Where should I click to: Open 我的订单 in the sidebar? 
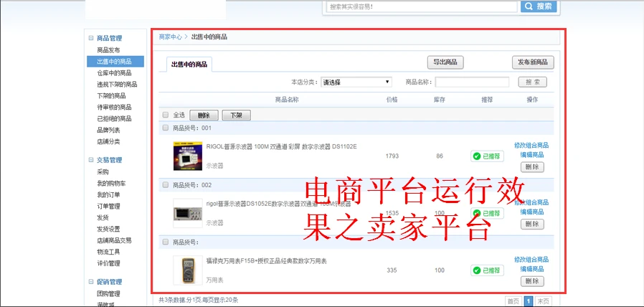click(x=108, y=195)
